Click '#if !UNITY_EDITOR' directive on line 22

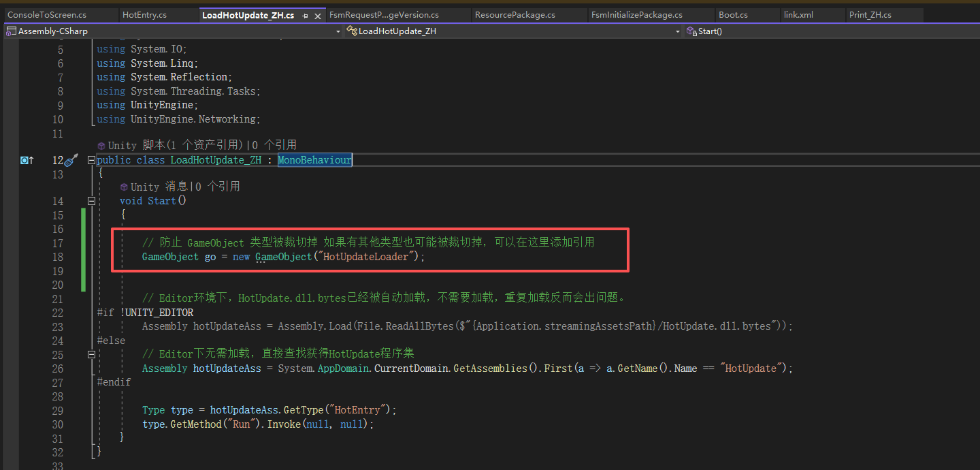[145, 313]
